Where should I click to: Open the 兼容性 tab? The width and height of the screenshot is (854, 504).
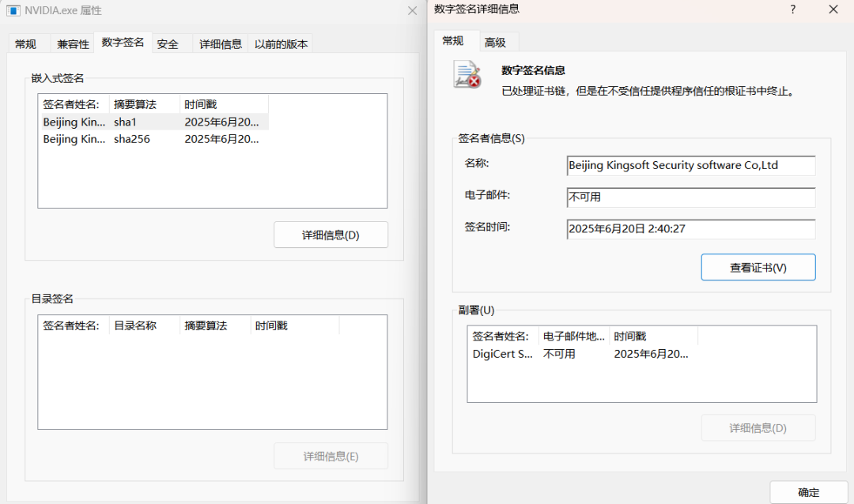[73, 44]
